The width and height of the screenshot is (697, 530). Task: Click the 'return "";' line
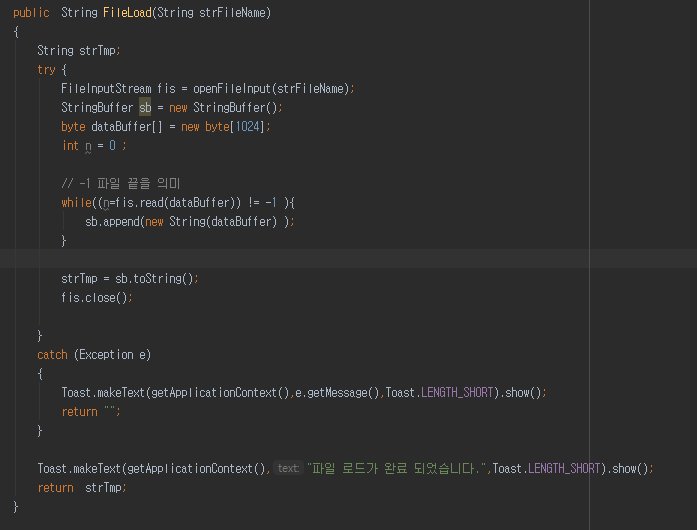91,412
